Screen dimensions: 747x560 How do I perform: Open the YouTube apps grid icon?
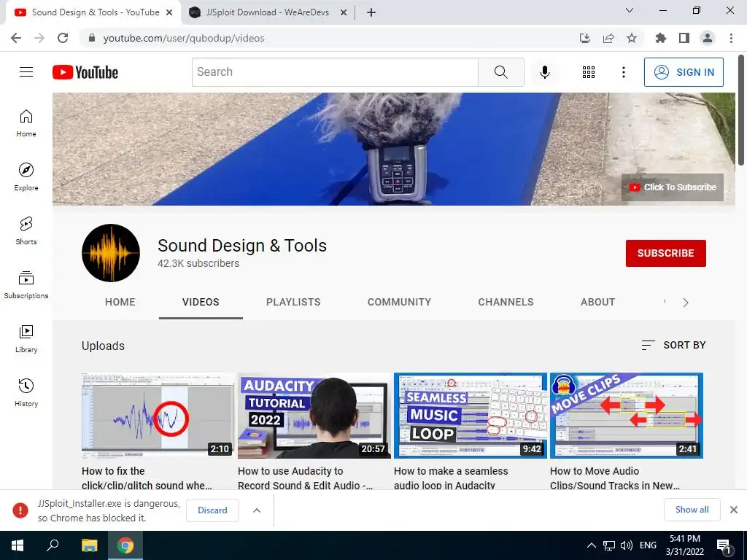589,72
